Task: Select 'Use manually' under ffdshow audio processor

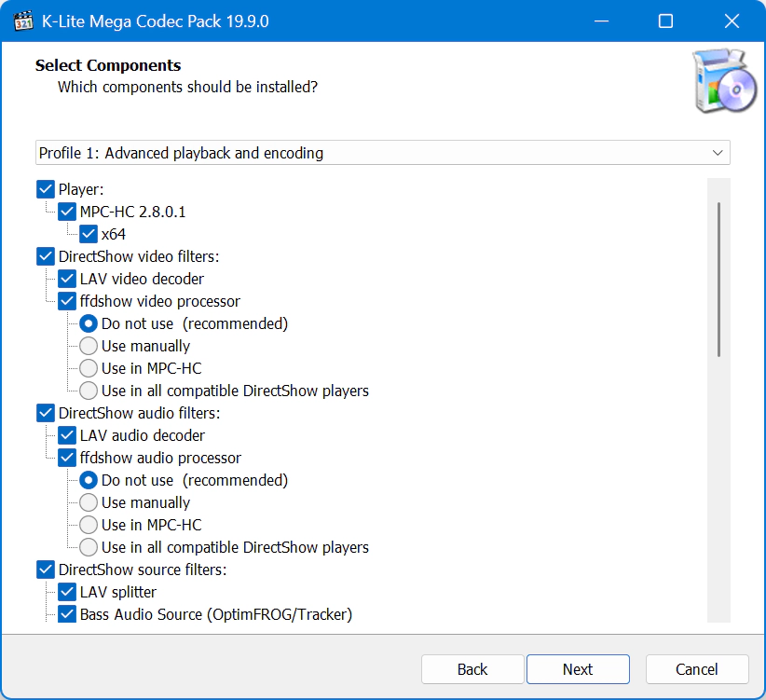Action: click(89, 502)
